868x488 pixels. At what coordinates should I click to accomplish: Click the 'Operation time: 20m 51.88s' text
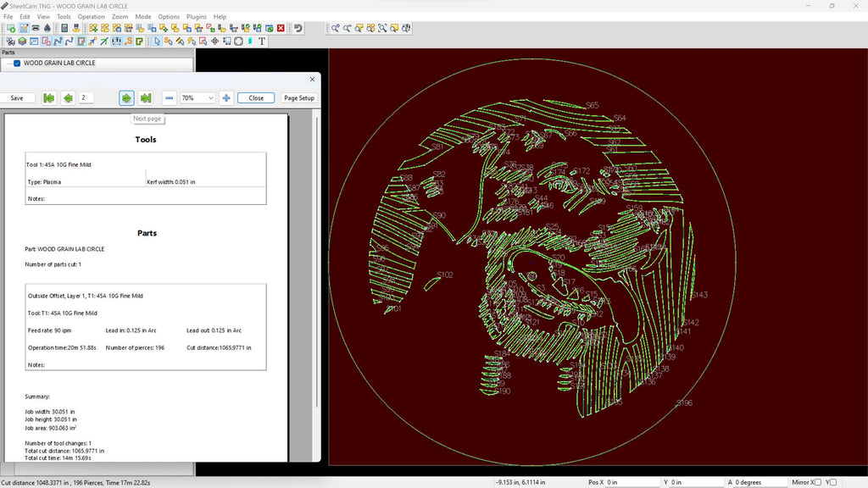pyautogui.click(x=62, y=348)
